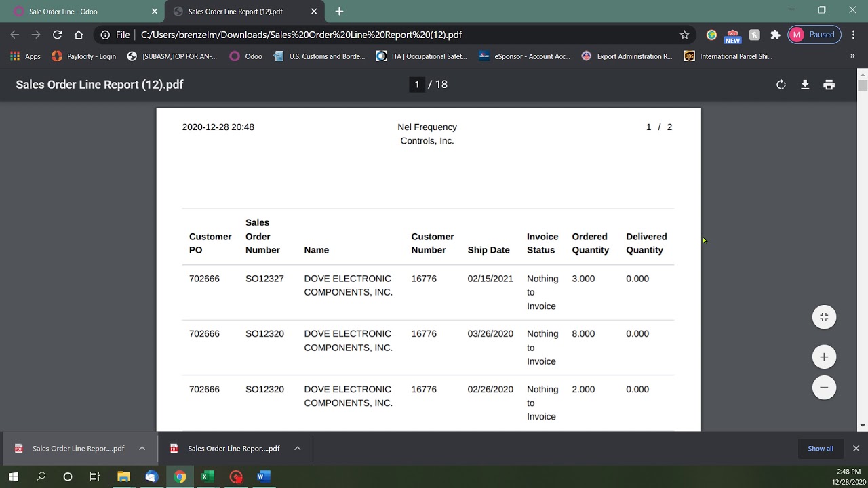
Task: Open SUBASM TOP FOR AN bookmark
Action: 172,56
